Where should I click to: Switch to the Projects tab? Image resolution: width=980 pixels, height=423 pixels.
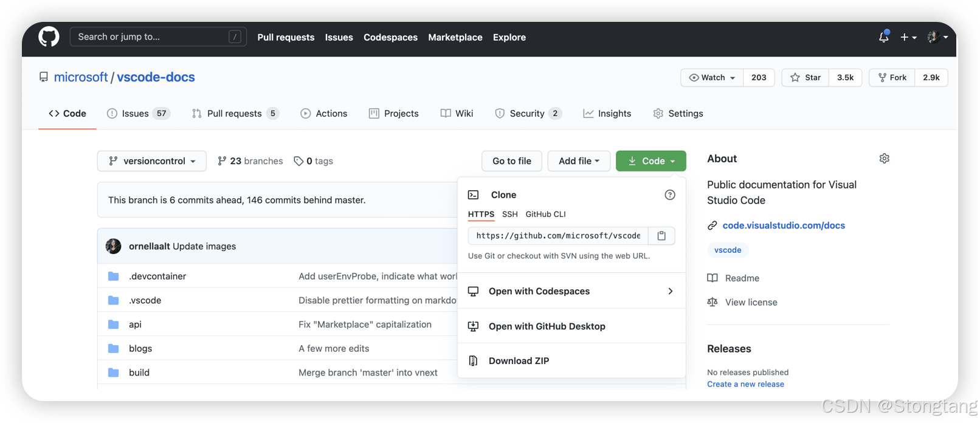(x=394, y=113)
